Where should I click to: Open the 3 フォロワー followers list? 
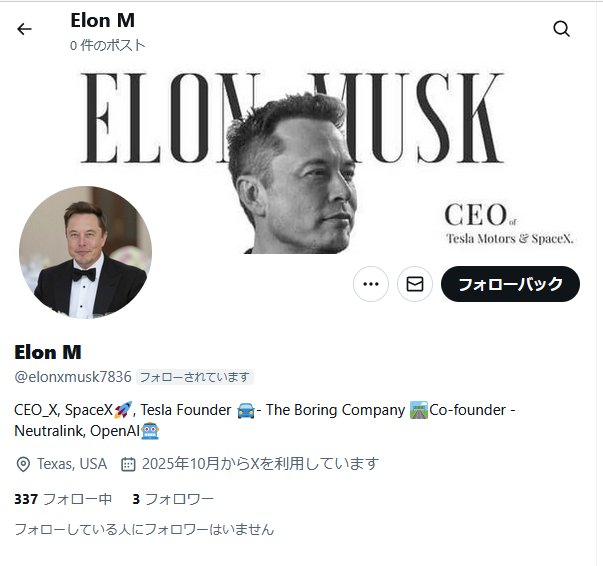(173, 499)
